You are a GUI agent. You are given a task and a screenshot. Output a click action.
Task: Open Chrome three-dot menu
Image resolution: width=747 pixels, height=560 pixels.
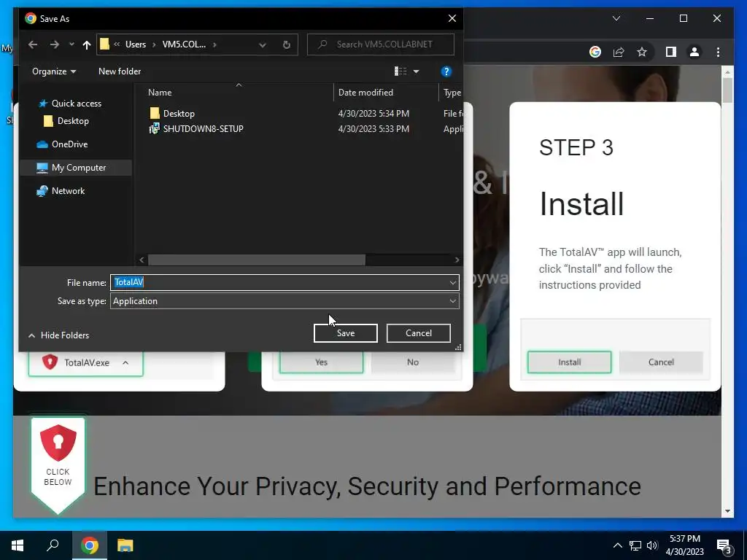coord(718,52)
